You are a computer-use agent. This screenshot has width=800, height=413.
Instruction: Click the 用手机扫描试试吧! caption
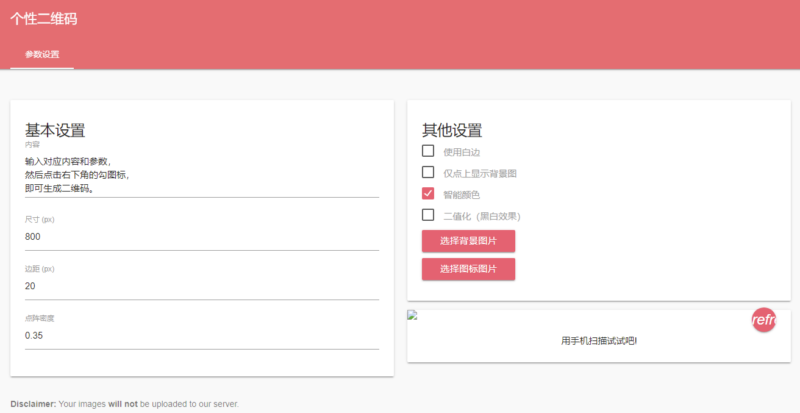pyautogui.click(x=599, y=341)
